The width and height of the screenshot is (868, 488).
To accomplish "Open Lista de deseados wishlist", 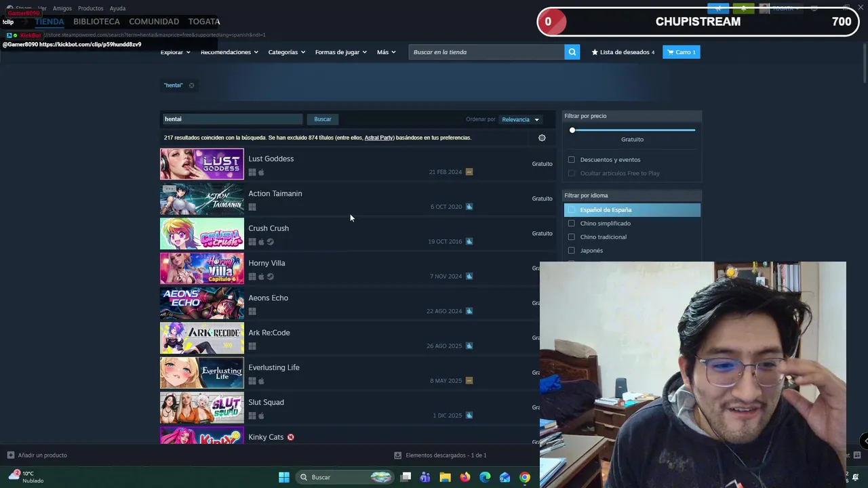I will 623,52.
